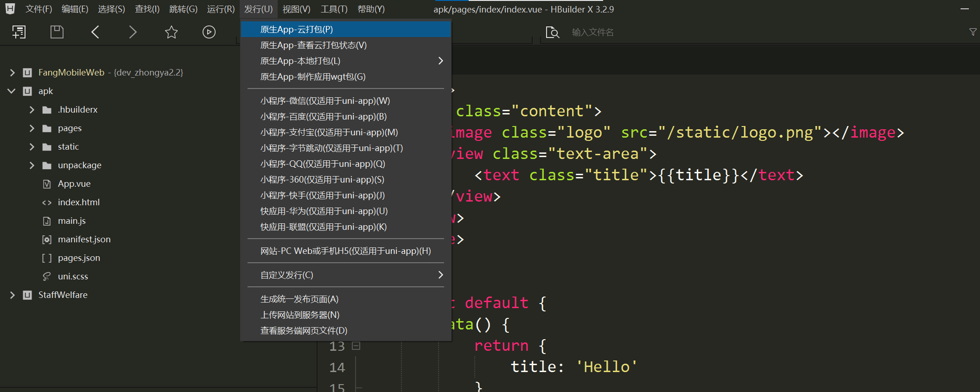Choose 原生App-制作应用wgt包(G)
Viewport: 980px width, 392px height.
[x=346, y=76]
